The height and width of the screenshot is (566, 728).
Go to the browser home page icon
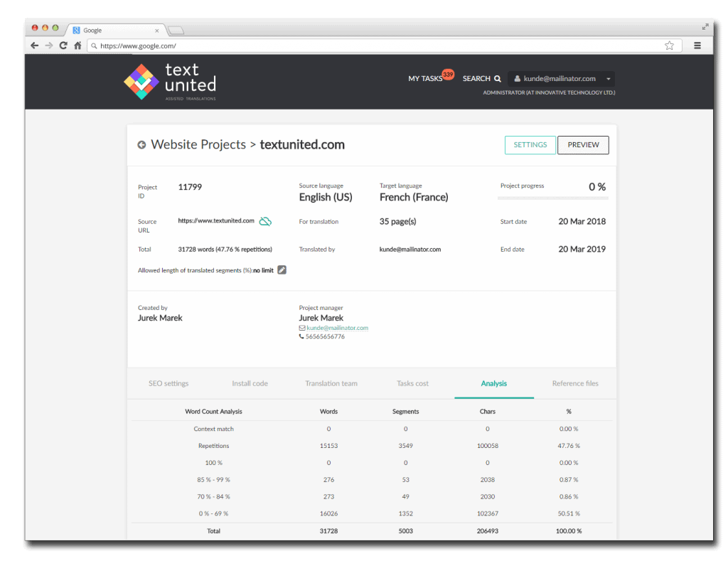tap(77, 46)
